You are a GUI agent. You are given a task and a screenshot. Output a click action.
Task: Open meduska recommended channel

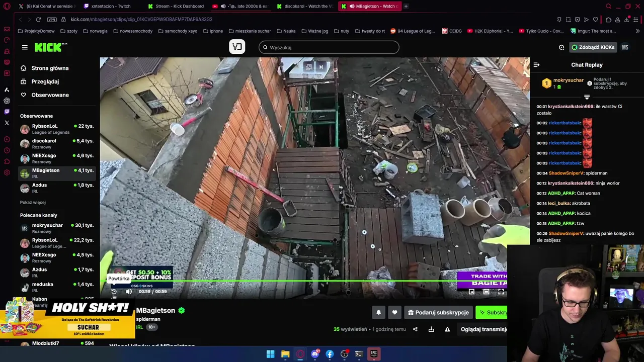tap(56, 287)
